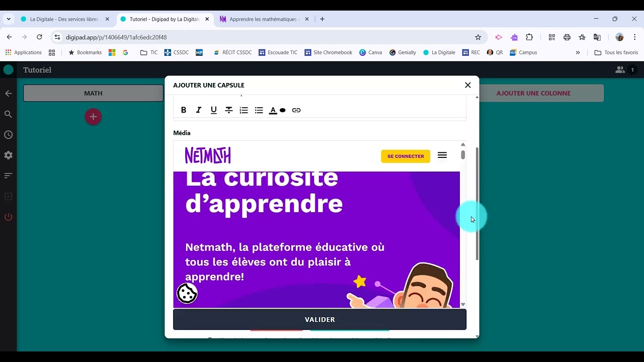Click Ajouter une colonne button
Image resolution: width=644 pixels, height=362 pixels.
tap(533, 93)
